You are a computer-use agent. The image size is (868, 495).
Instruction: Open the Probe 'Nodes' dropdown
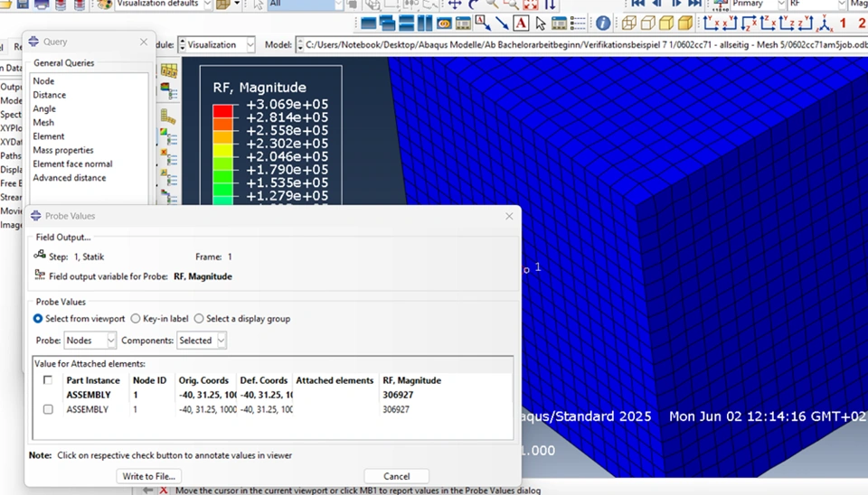click(x=90, y=341)
